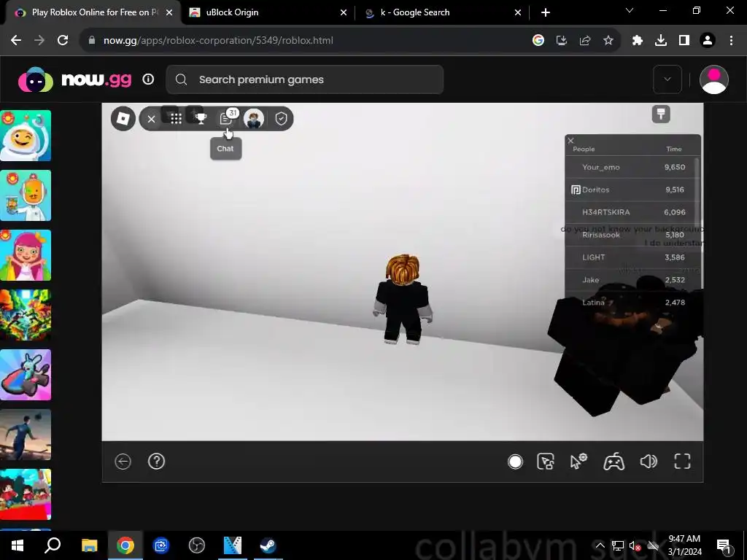Open Chrome tab search chevron
Viewport: 747px width, 560px height.
(630, 10)
